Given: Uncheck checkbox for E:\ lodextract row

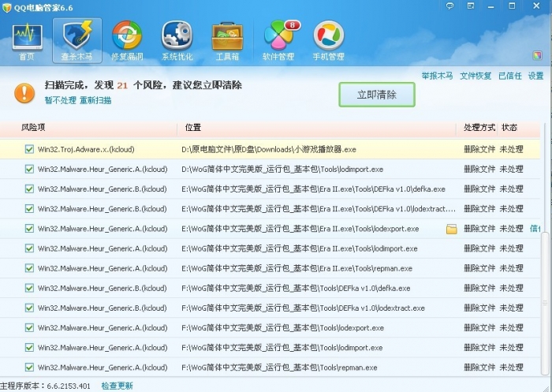Looking at the screenshot, I should coord(29,208).
